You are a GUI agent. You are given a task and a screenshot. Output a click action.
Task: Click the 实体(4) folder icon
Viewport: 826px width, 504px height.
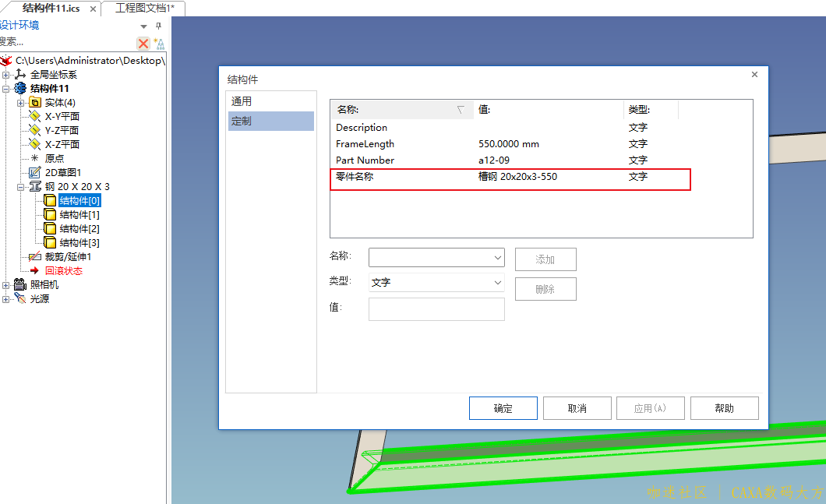(x=35, y=102)
